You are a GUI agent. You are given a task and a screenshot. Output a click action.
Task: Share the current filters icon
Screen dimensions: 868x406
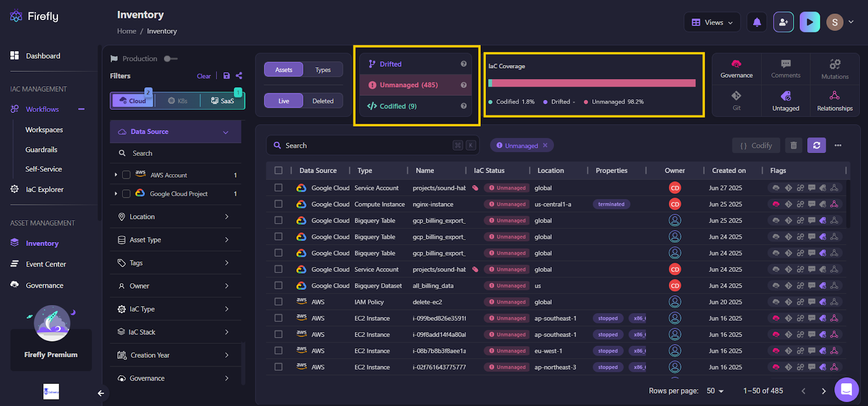pos(239,76)
